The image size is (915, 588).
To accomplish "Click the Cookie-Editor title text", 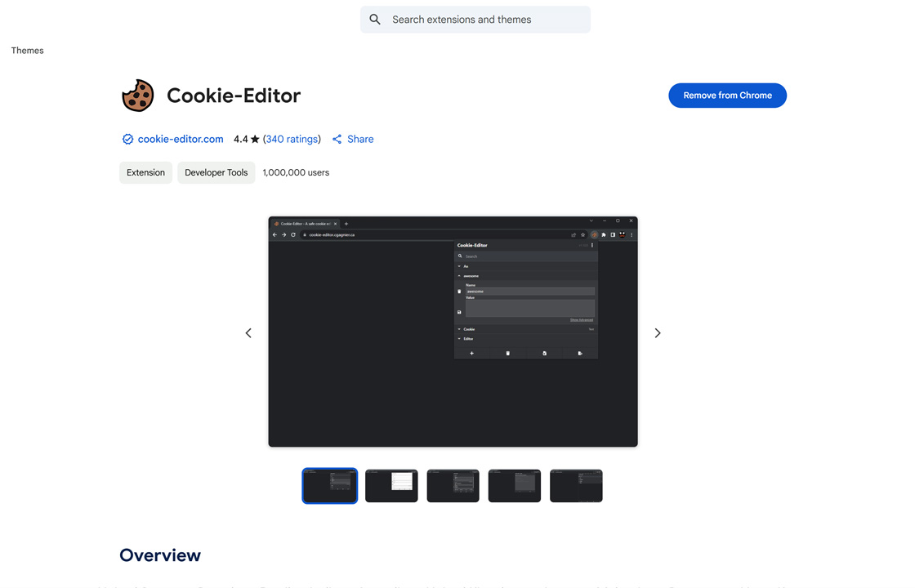I will pyautogui.click(x=234, y=95).
